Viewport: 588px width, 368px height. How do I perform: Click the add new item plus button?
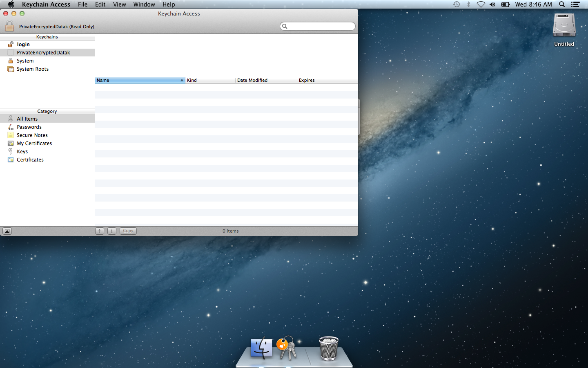(100, 231)
